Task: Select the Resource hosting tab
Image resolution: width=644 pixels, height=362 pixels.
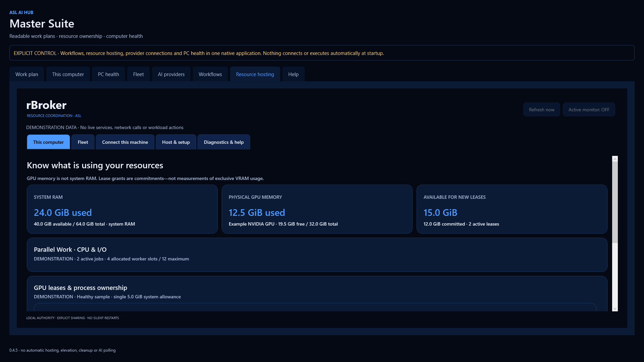Action: point(255,74)
